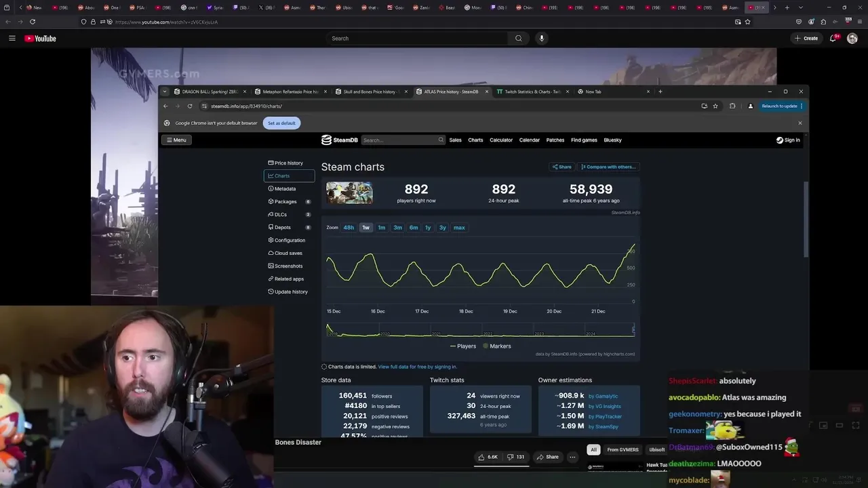Select Related apps in sidebar

tap(289, 279)
